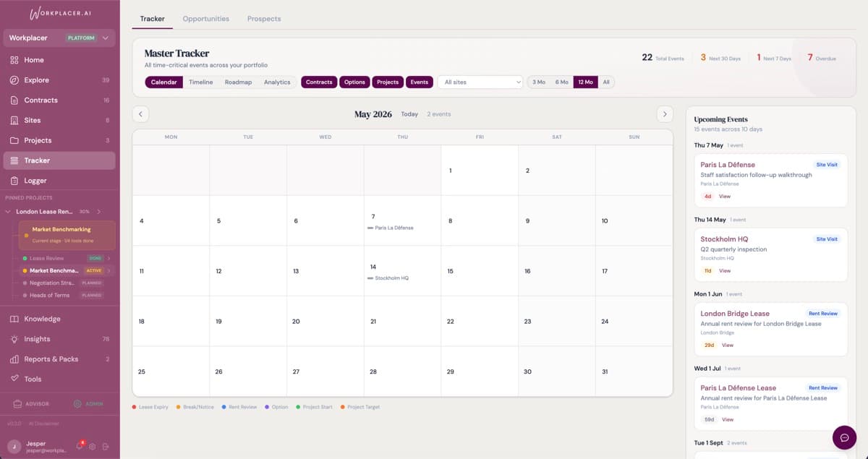
Task: Open the Workplacer platform switcher dropdown
Action: [x=59, y=38]
